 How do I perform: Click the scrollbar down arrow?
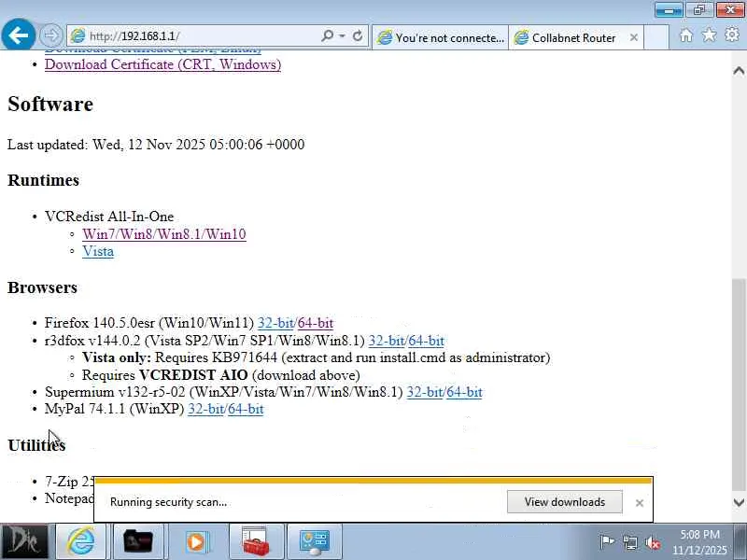(739, 502)
